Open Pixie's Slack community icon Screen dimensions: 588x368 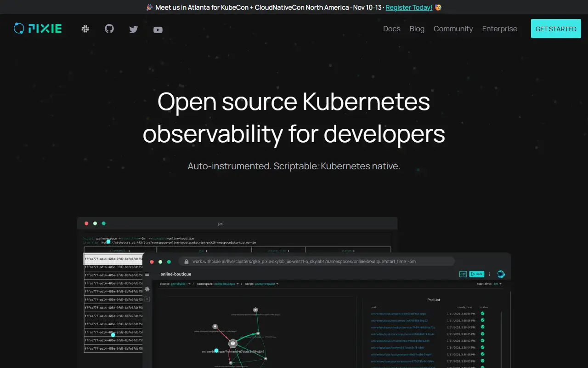85,29
